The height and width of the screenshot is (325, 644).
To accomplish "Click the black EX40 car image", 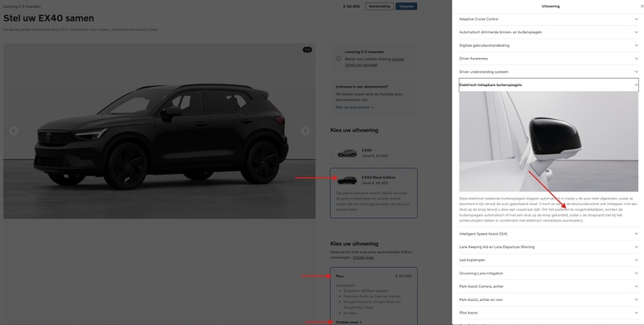I will (x=159, y=131).
